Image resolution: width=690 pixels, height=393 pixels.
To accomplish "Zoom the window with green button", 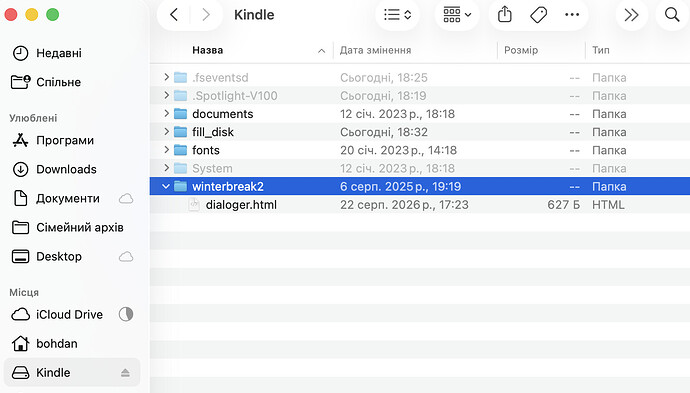I will [x=53, y=15].
